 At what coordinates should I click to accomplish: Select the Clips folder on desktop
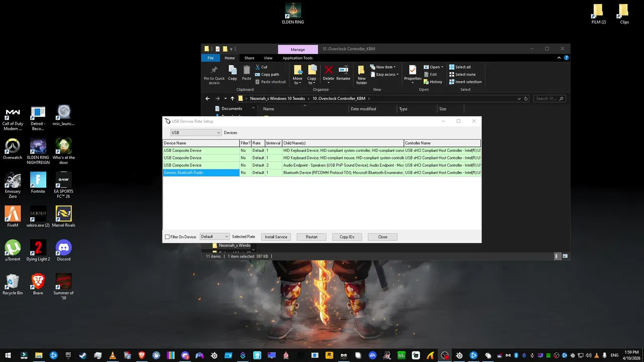click(x=624, y=14)
